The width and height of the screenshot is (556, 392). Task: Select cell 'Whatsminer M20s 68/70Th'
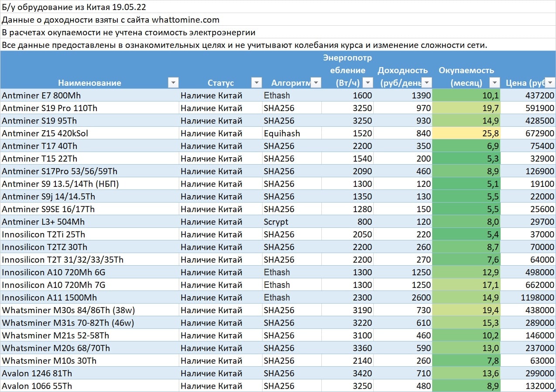pyautogui.click(x=89, y=348)
